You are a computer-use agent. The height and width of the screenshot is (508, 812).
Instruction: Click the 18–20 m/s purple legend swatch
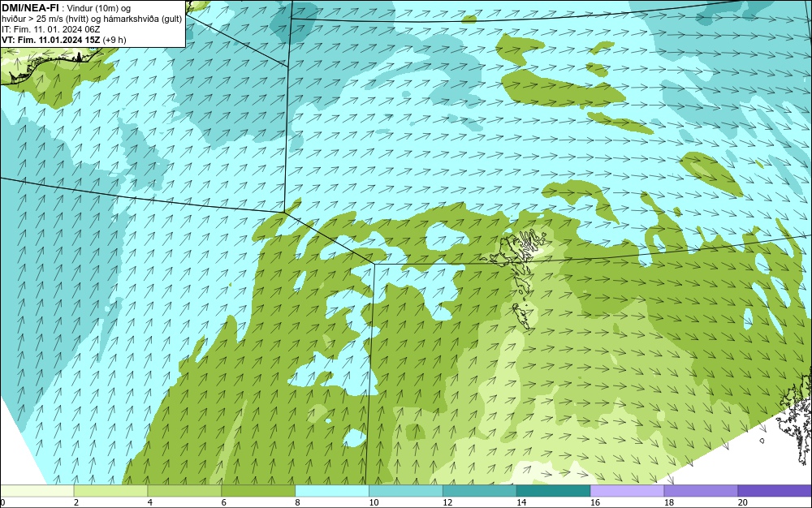pos(701,490)
